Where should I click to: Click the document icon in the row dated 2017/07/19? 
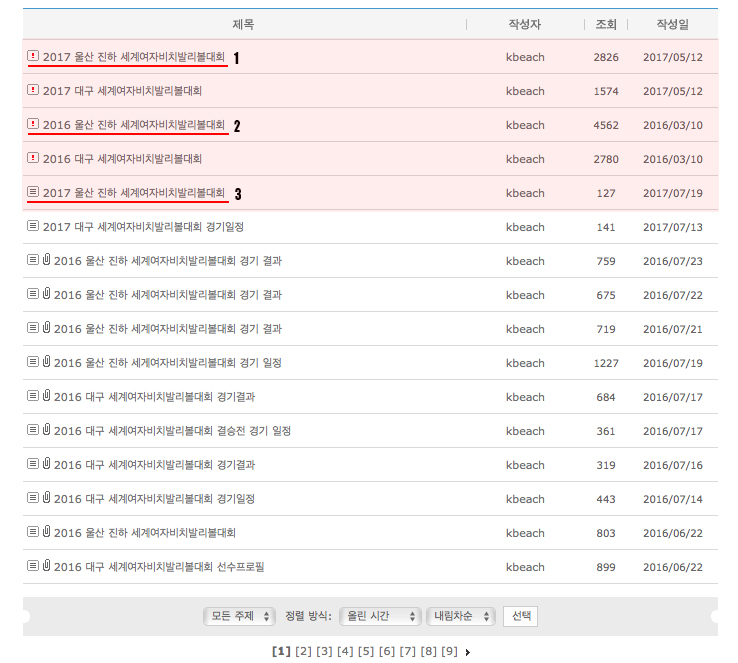click(x=32, y=192)
